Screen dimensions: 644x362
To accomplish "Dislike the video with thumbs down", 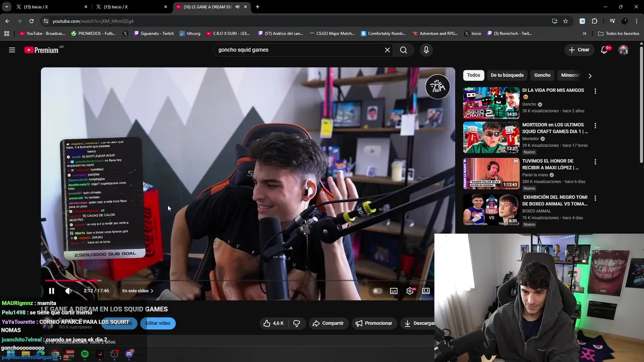I will pos(297,323).
